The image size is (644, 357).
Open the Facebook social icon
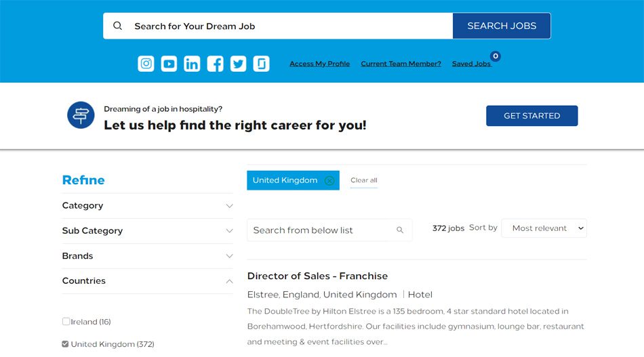(215, 64)
